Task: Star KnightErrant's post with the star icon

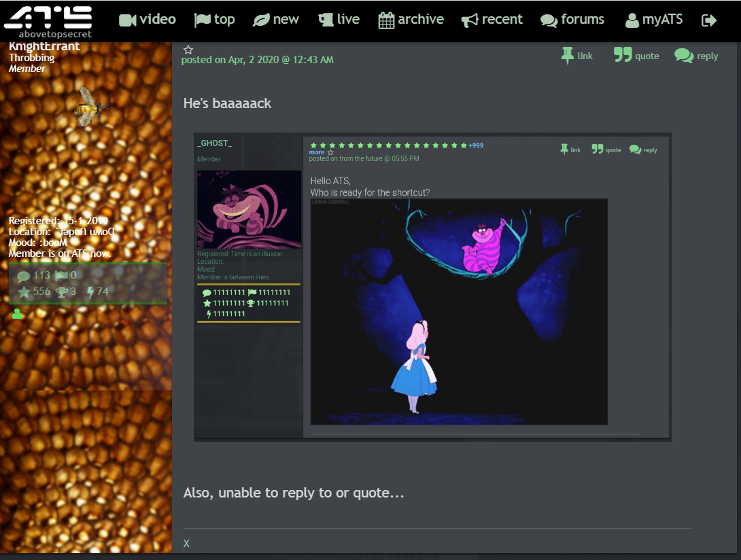Action: [x=188, y=50]
